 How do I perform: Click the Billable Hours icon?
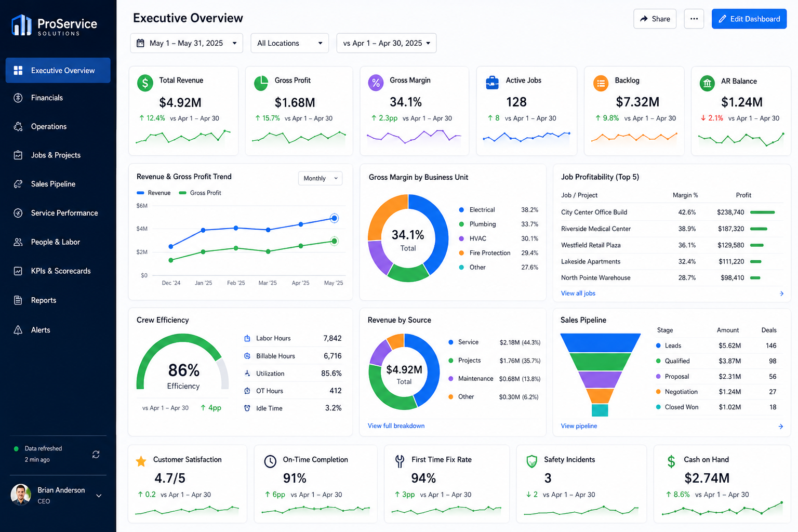[x=247, y=356]
